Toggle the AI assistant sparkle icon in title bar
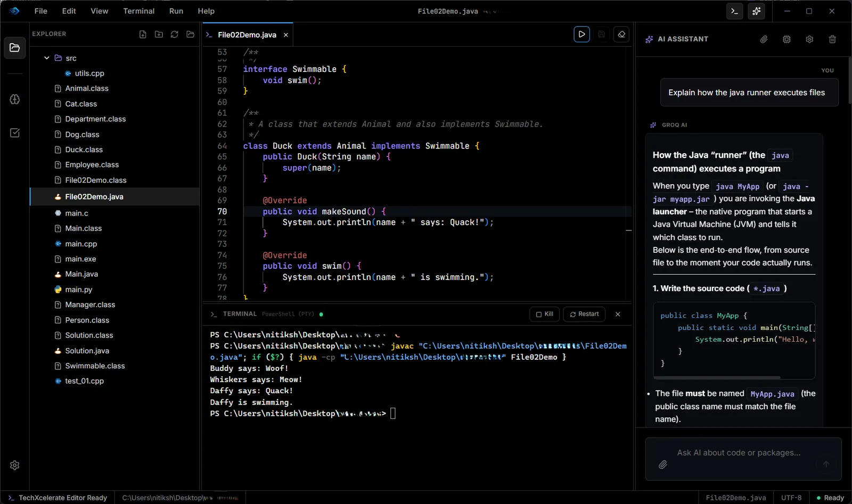852x504 pixels. pos(756,11)
